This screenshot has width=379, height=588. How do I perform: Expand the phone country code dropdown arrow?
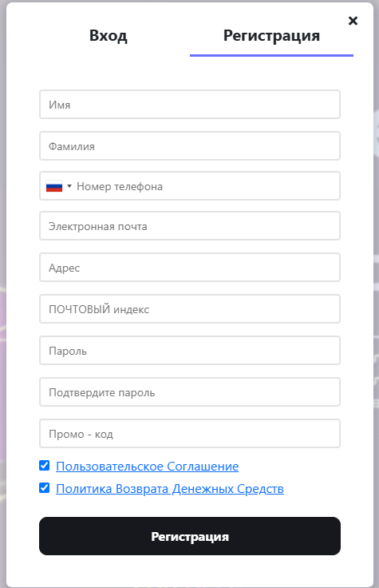69,186
